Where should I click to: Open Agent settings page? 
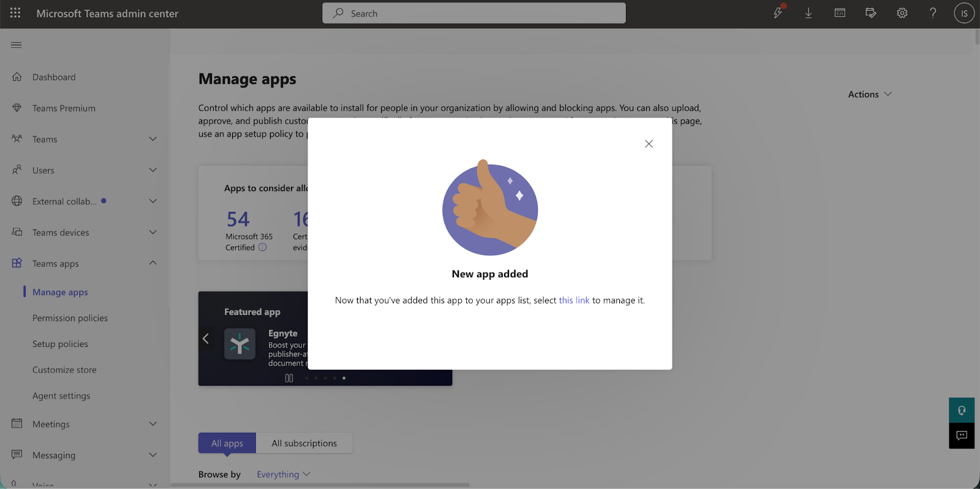coord(61,396)
